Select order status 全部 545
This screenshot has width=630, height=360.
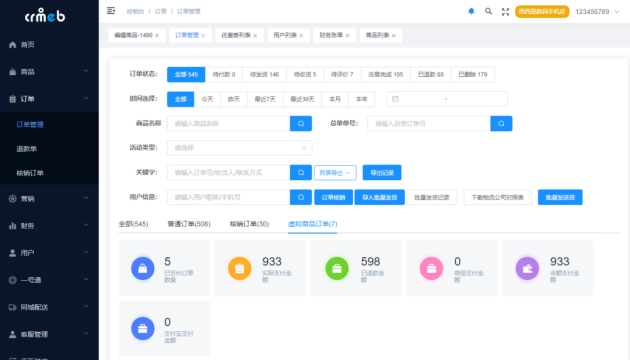coord(186,74)
